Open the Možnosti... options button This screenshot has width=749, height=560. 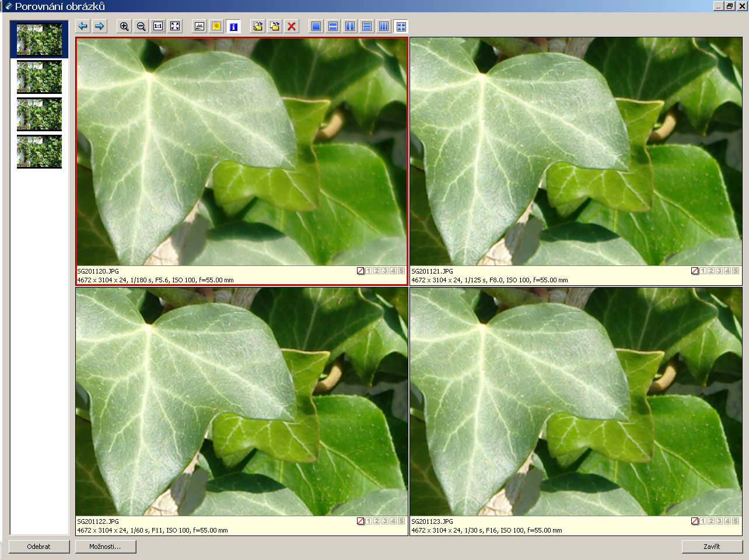point(106,547)
